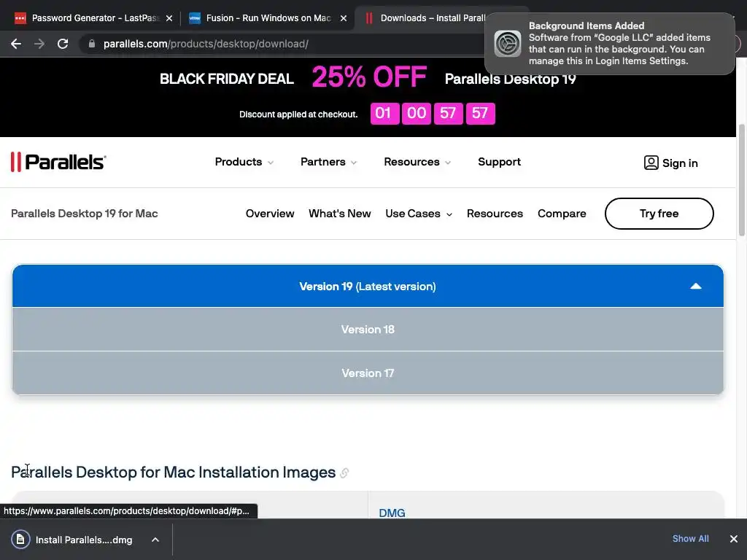Expand the Version 17 section
Screen dimensions: 747x560
click(368, 373)
